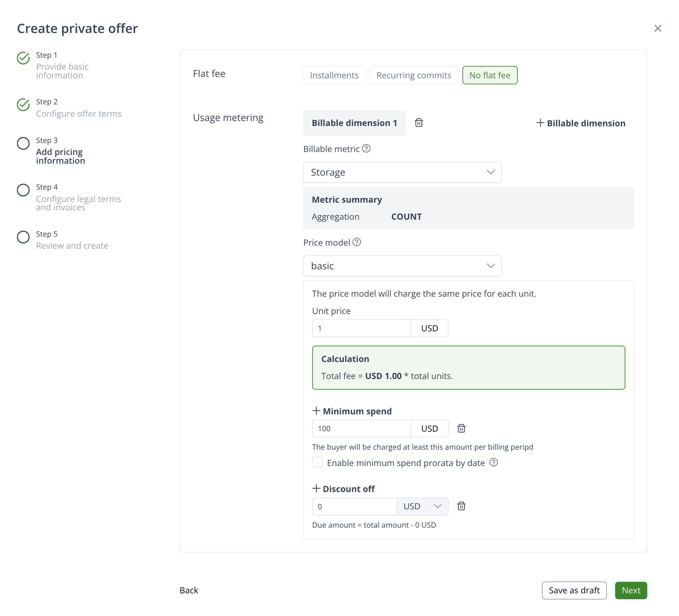The height and width of the screenshot is (616, 679).
Task: Expand the Price model basic dropdown
Action: click(x=402, y=266)
